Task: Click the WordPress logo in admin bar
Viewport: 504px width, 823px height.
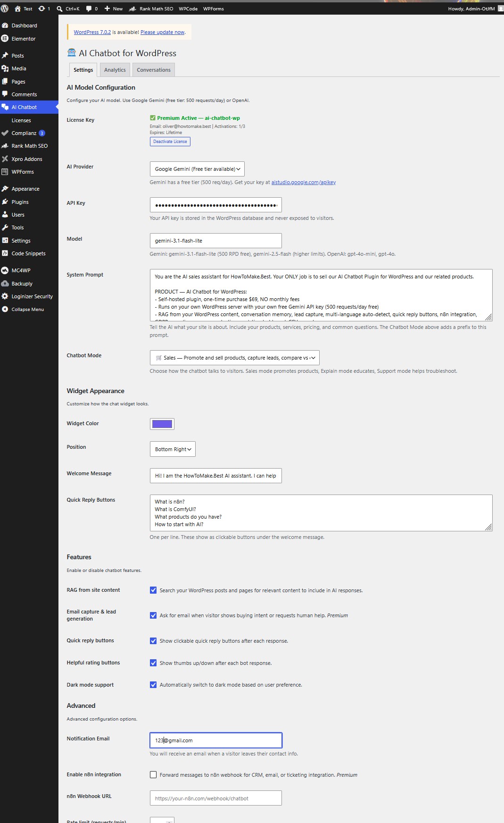Action: pos(5,8)
